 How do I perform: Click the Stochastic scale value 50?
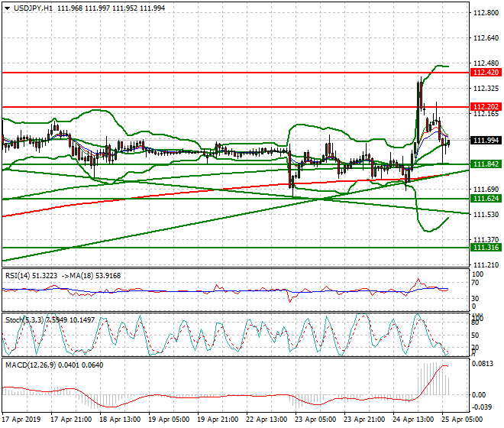pos(475,336)
